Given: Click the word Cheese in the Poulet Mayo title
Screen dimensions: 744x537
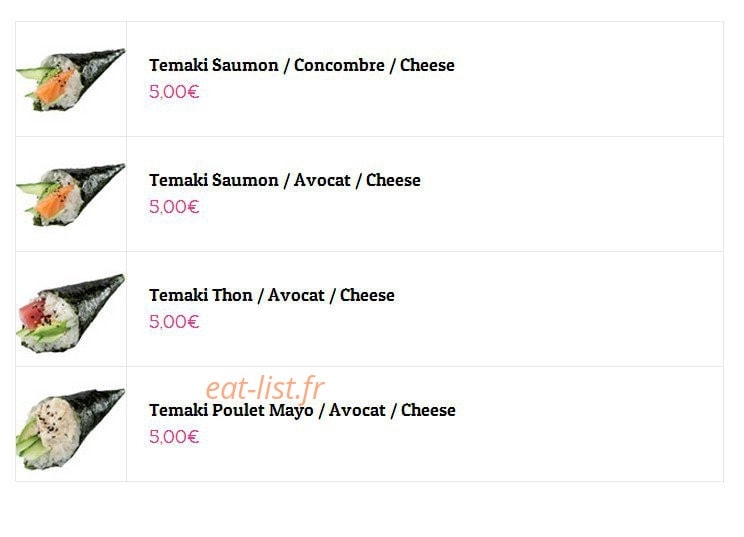Looking at the screenshot, I should [428, 410].
